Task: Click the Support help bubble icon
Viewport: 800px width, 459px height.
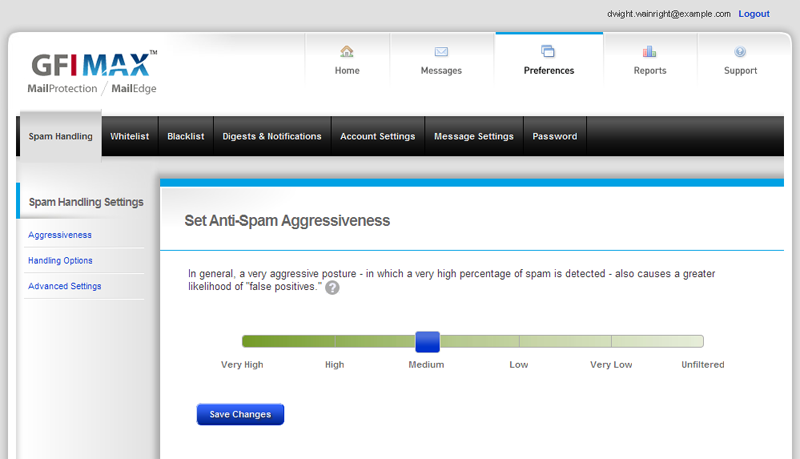Action: pyautogui.click(x=740, y=52)
